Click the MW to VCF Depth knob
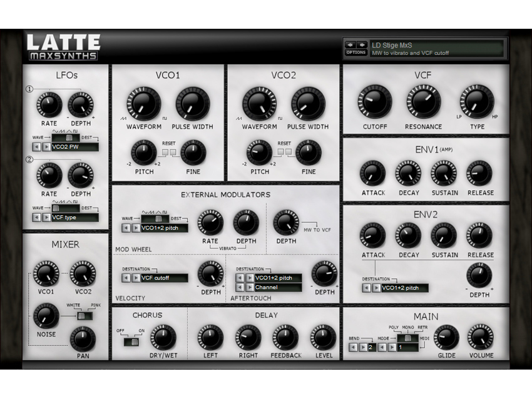The width and height of the screenshot is (532, 399). tap(287, 223)
